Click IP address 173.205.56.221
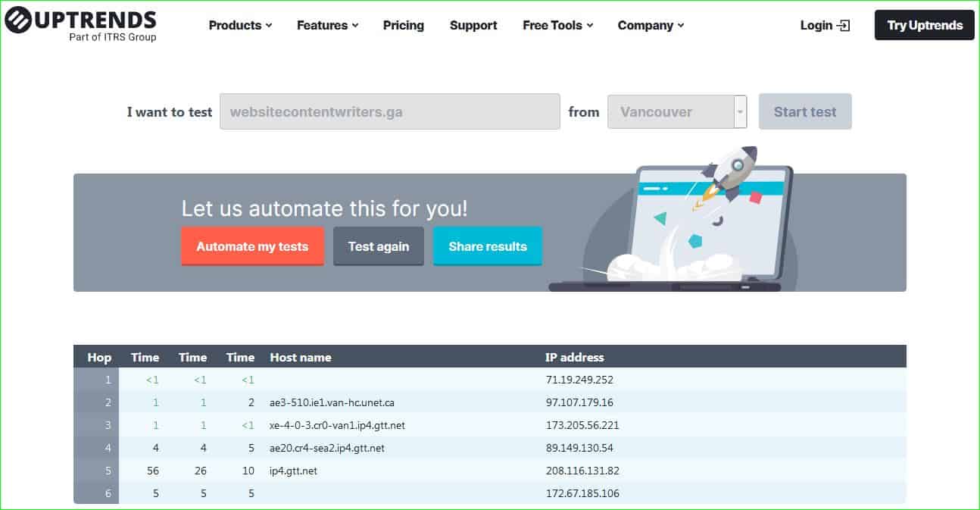980x510 pixels. 582,425
